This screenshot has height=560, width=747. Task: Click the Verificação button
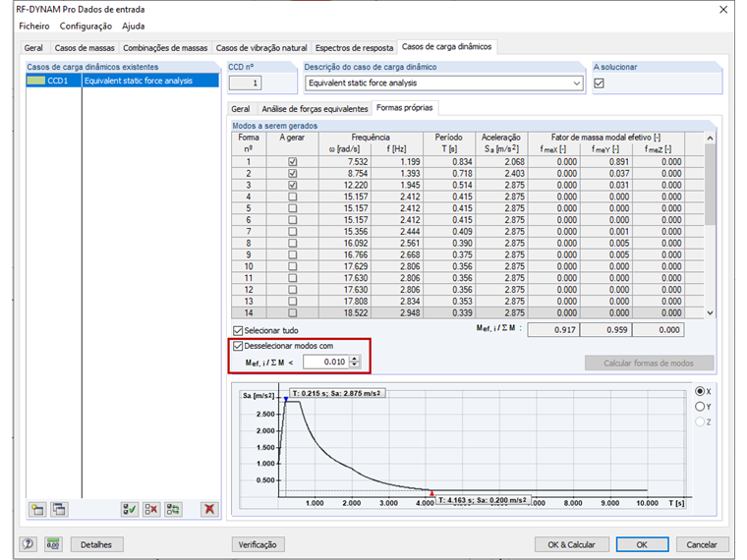point(258,544)
